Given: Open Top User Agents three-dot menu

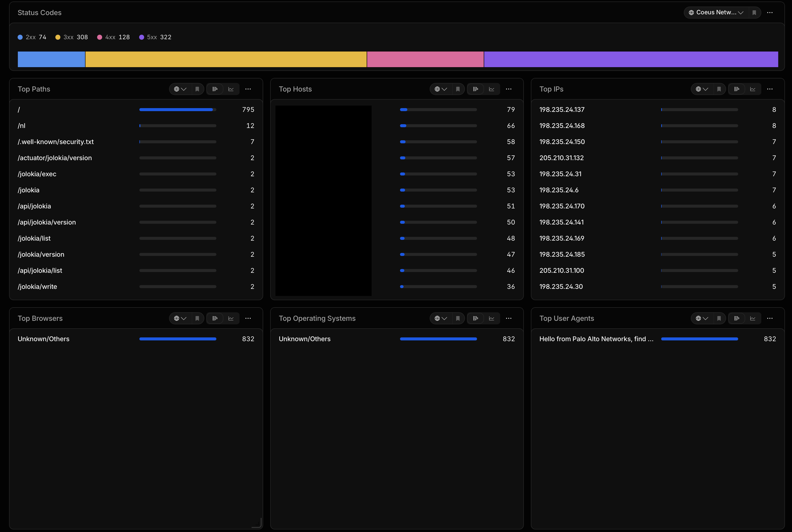Looking at the screenshot, I should [770, 319].
